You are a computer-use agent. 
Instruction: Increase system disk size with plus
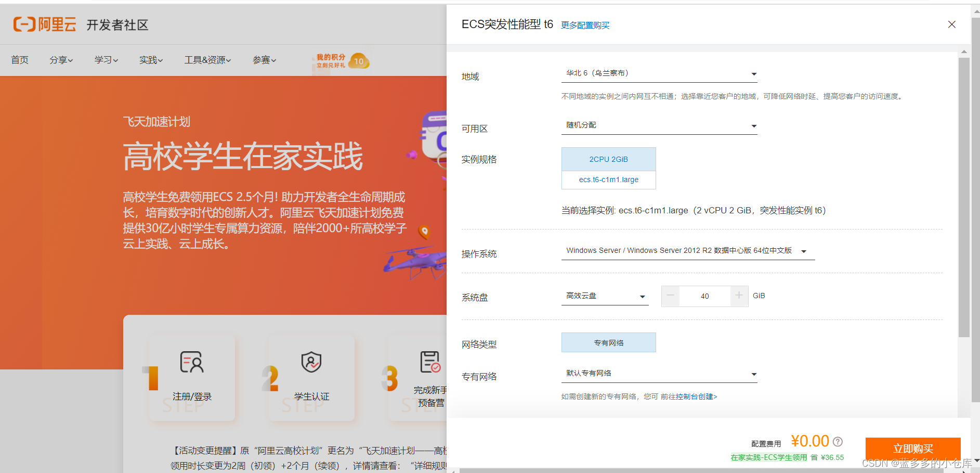(739, 296)
